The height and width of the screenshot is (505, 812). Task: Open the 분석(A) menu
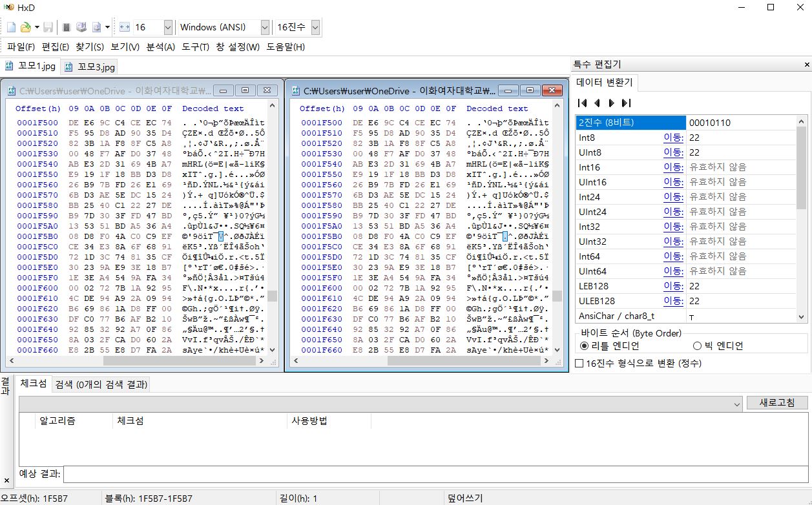tap(160, 46)
